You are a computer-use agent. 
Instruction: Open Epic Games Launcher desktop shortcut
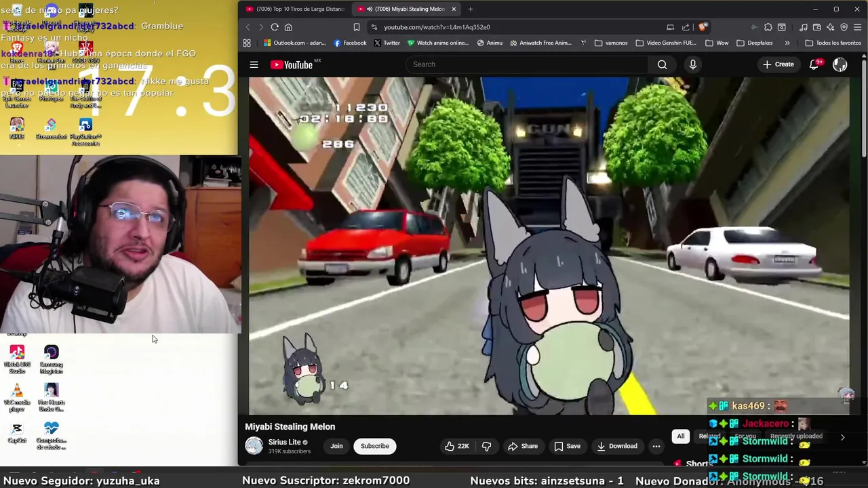tap(16, 92)
